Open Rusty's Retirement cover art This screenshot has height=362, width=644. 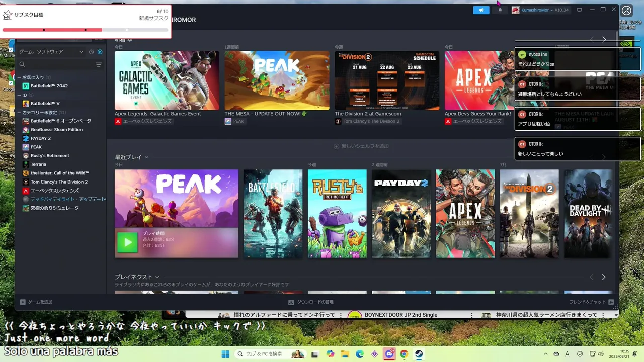click(x=337, y=214)
